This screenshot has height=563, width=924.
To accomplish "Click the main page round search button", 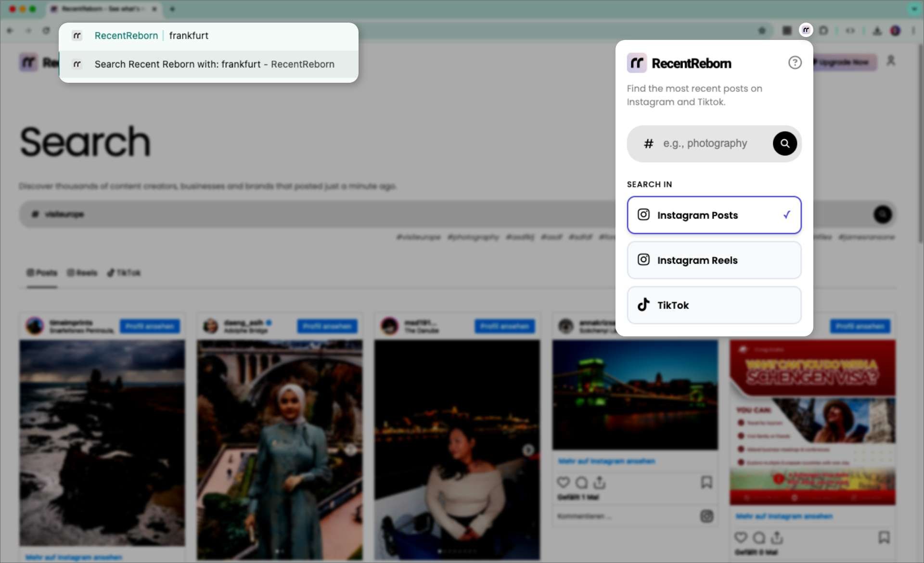I will [x=883, y=214].
